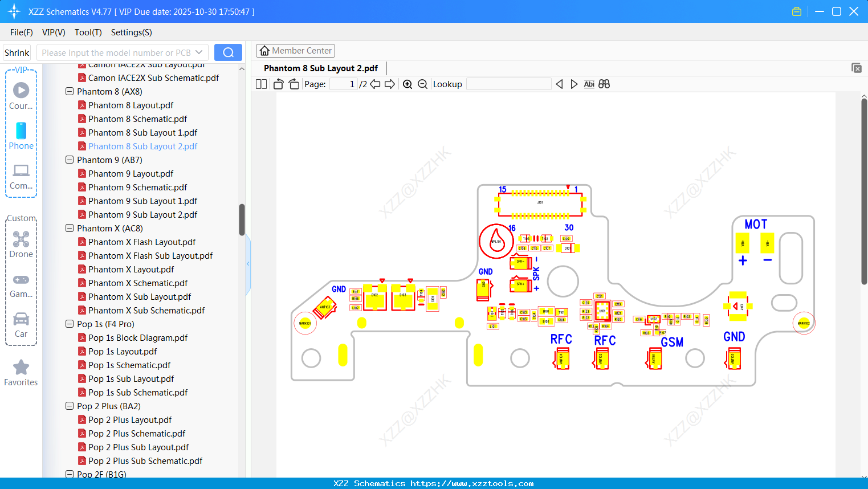Zoom out of the PDF view
Viewport: 868px width, 489px height.
tap(422, 84)
